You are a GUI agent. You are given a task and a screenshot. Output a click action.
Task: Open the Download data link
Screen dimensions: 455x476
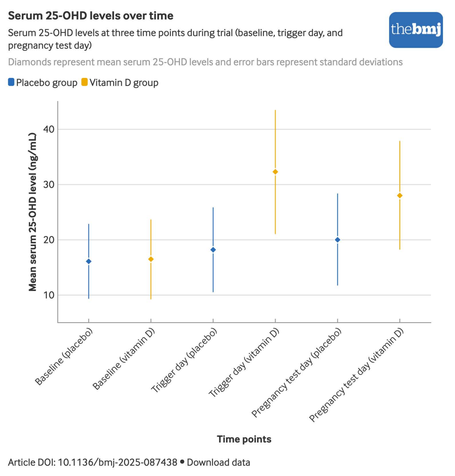(x=218, y=462)
